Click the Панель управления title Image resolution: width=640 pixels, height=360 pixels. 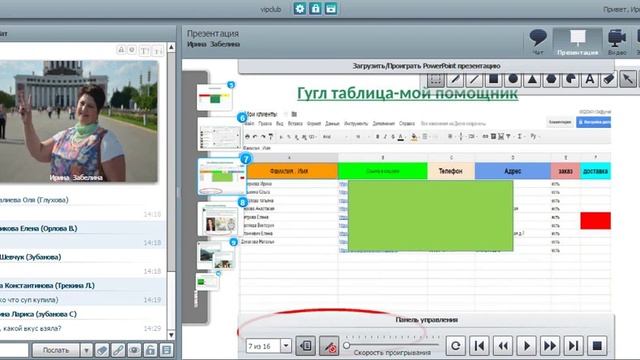pos(427,320)
